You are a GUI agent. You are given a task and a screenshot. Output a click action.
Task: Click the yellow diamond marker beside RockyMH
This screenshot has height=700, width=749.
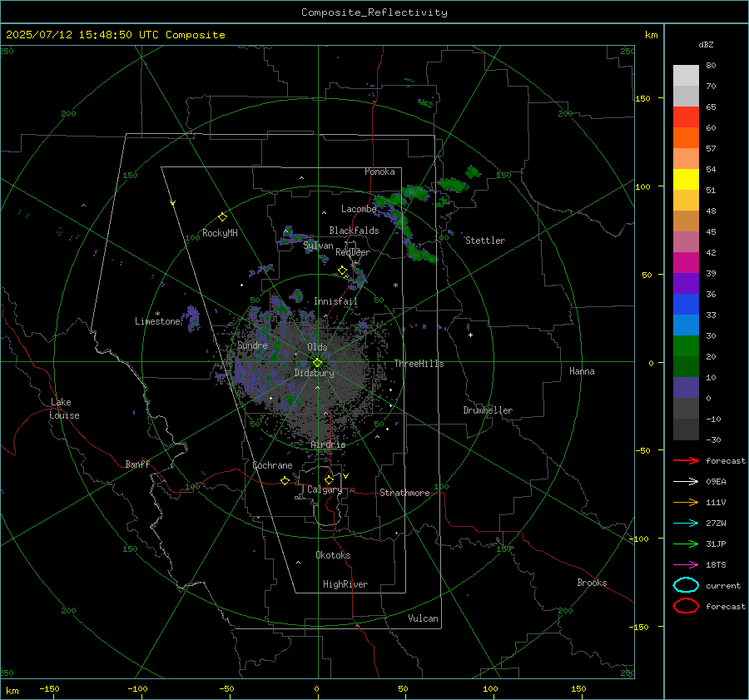(222, 217)
